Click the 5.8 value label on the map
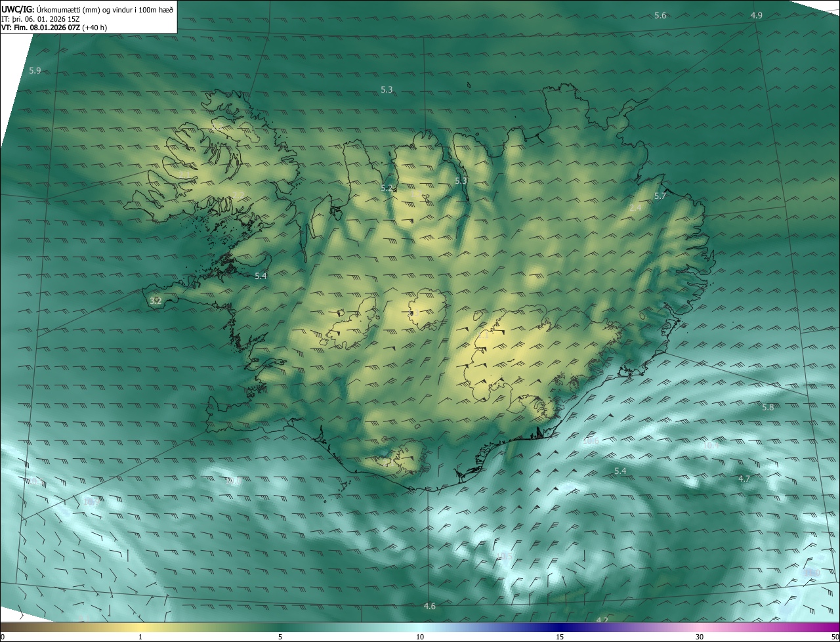The height and width of the screenshot is (642, 840). pos(768,407)
